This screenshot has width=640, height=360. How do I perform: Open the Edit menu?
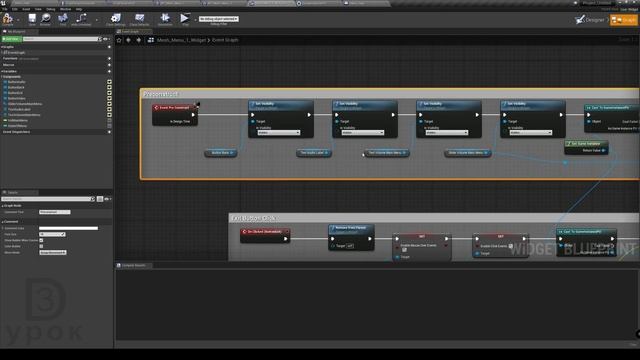(x=15, y=9)
